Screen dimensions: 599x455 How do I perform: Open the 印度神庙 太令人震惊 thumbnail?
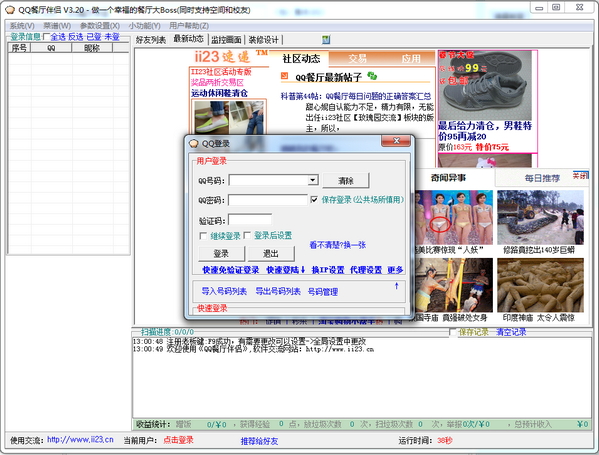541,286
